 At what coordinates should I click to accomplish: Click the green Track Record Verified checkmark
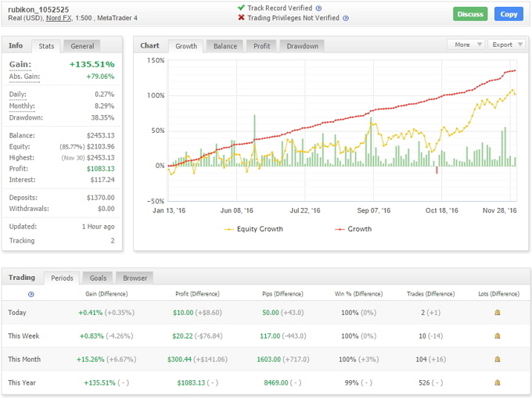(241, 8)
